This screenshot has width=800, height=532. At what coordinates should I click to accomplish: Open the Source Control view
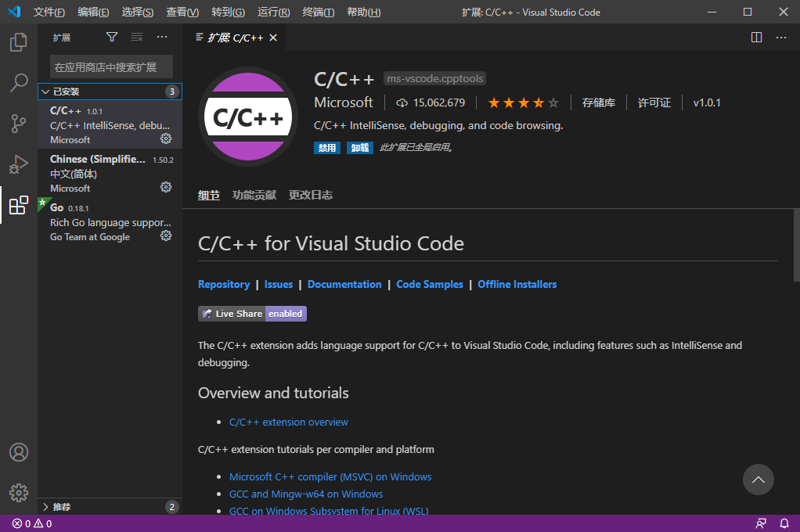pos(19,124)
